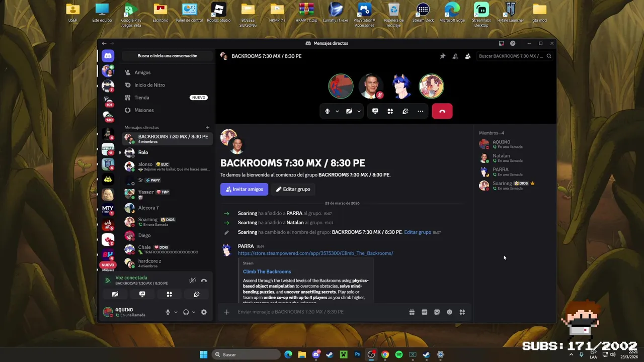
Task: Select BACKROOMS 7:30 MX group in DM list
Action: click(x=167, y=138)
